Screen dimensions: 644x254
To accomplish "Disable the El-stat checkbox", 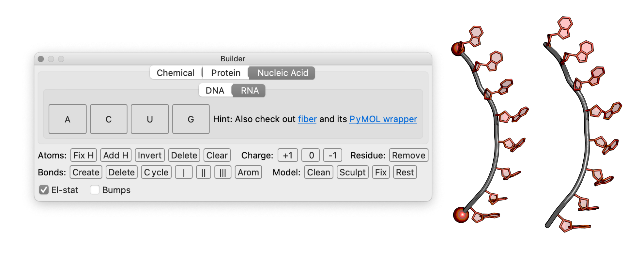I will (44, 190).
